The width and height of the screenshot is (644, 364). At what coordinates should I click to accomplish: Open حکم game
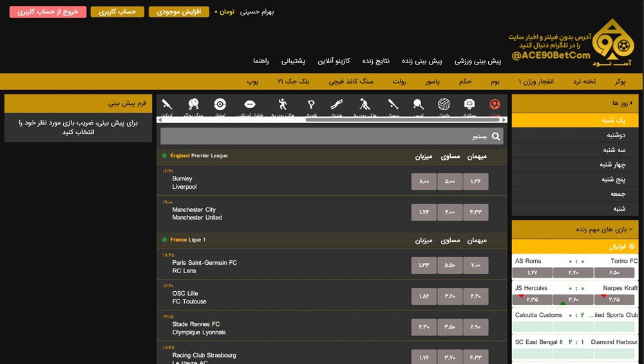[x=465, y=82]
